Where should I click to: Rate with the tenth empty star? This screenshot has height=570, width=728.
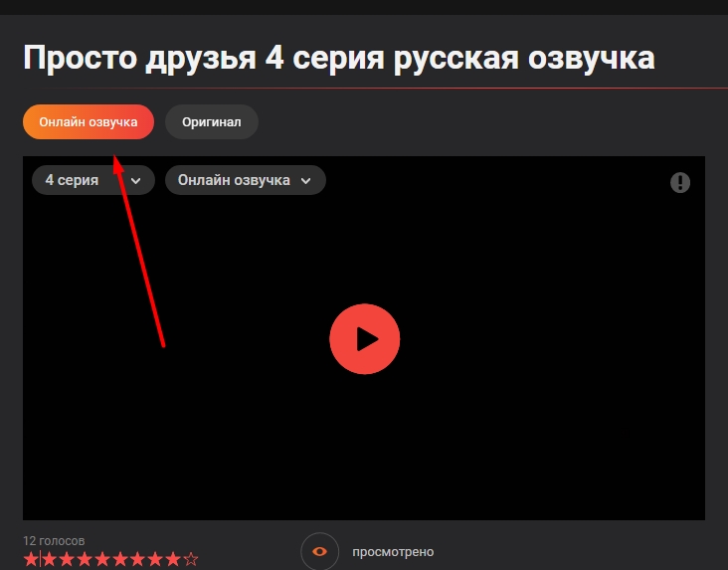[191, 560]
